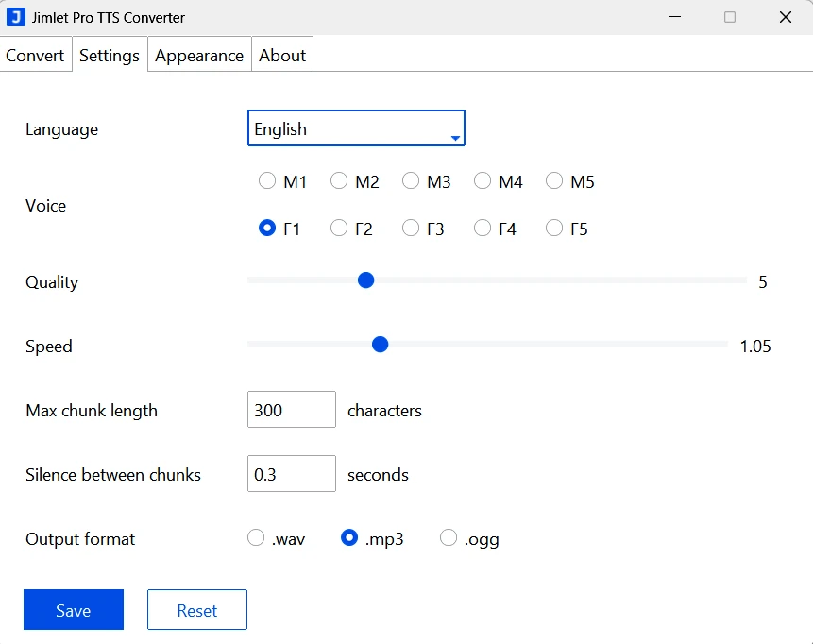Select the .mp3 format option
813x644 pixels.
click(350, 536)
